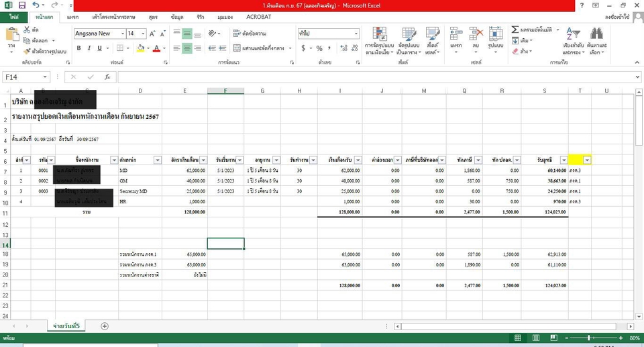Switch to Page Layout view in status bar
The height and width of the screenshot is (347, 644).
tap(536, 338)
